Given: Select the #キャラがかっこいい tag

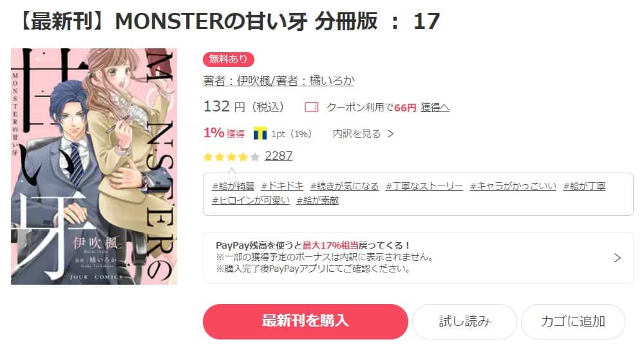Looking at the screenshot, I should [x=513, y=186].
